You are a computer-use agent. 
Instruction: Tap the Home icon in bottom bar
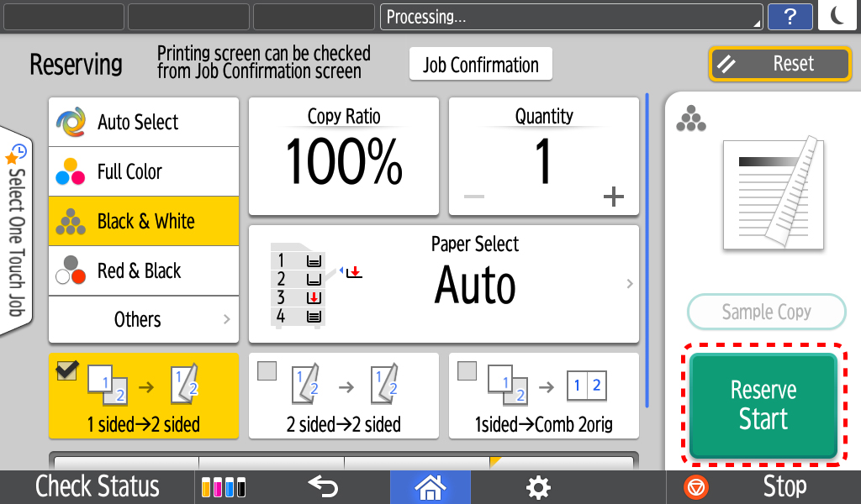tap(430, 487)
